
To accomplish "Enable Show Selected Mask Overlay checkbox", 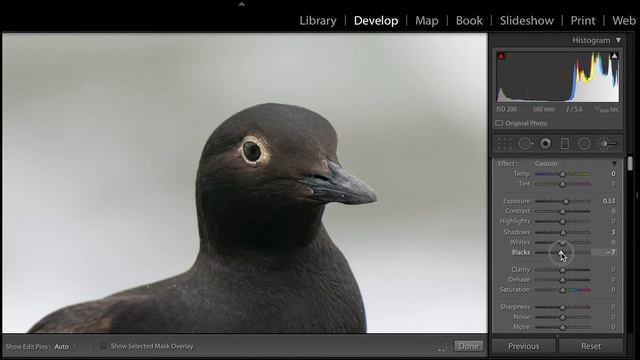I will click(103, 346).
